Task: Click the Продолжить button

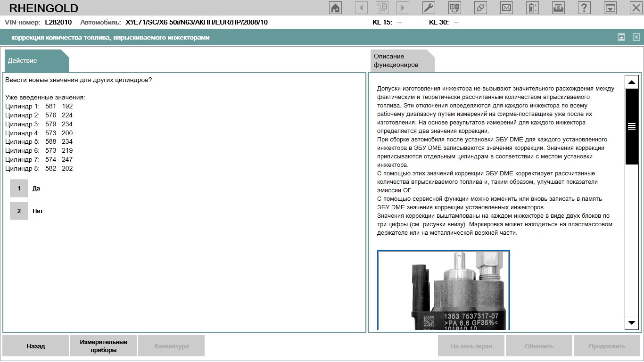Action: [x=607, y=346]
